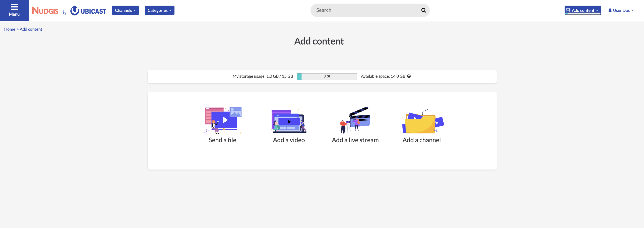Click the Add content page heading
Viewport: 644px width, 228px height.
click(x=319, y=41)
